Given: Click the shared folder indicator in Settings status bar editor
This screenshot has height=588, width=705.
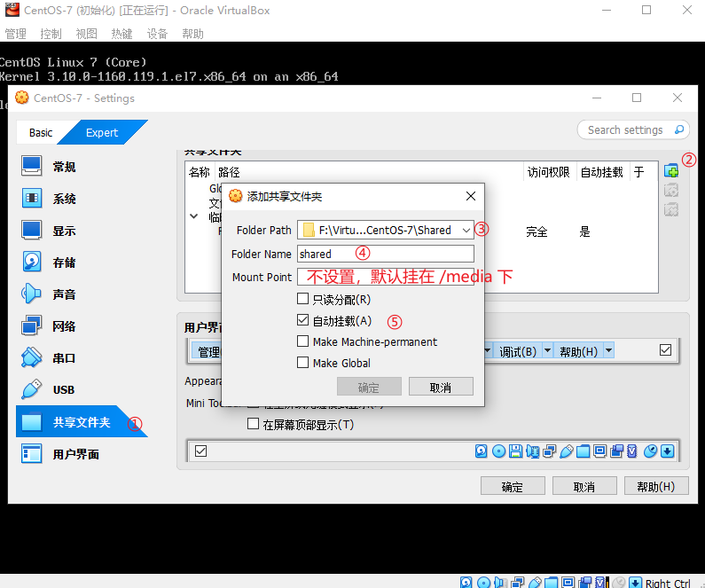Looking at the screenshot, I should 584,451.
